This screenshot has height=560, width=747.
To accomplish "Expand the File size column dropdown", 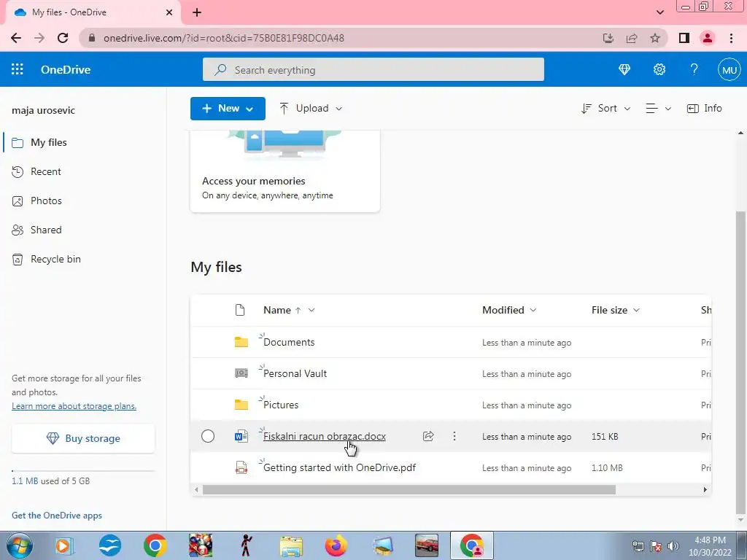I will (636, 310).
